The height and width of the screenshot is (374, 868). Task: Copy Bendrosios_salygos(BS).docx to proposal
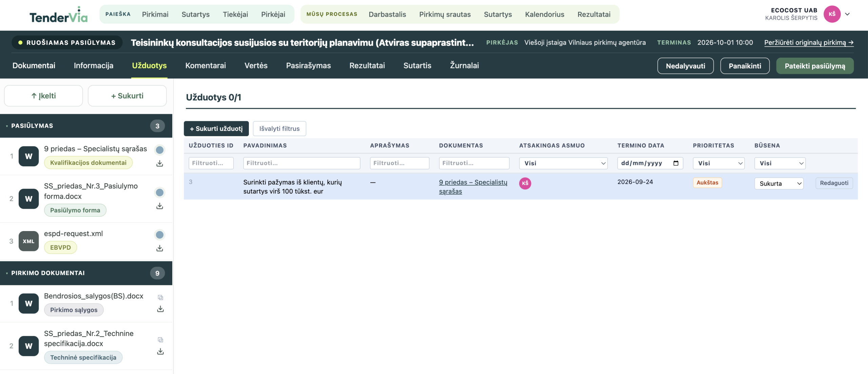click(x=160, y=297)
